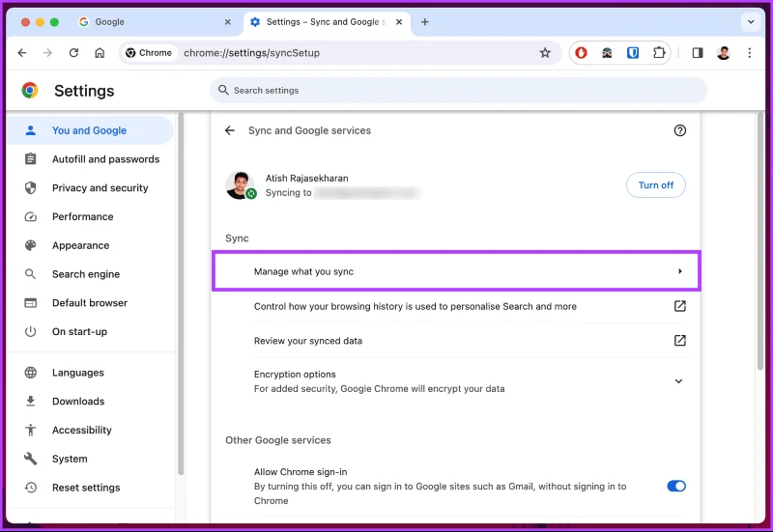Image resolution: width=773 pixels, height=532 pixels.
Task: Close the Settings tab
Action: (399, 21)
